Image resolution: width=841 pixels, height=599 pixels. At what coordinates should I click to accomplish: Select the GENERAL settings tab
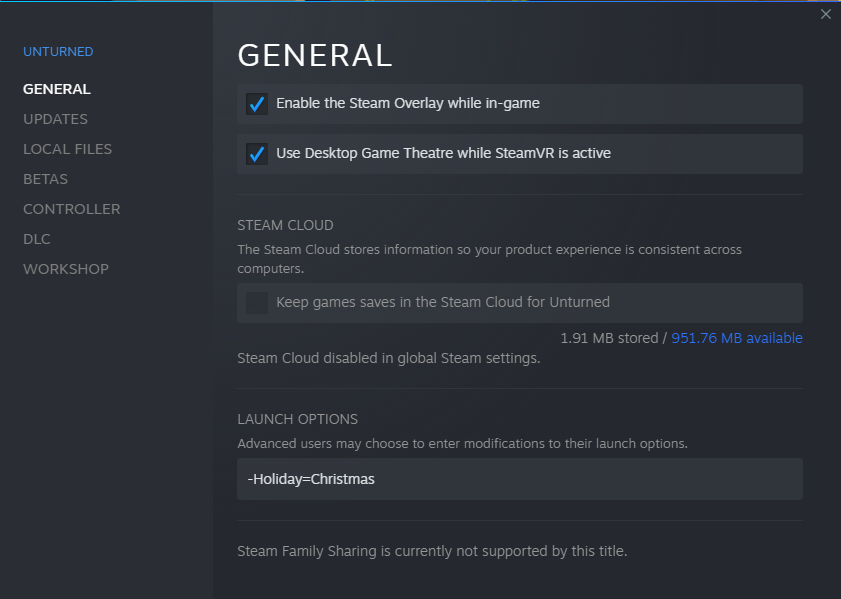57,89
